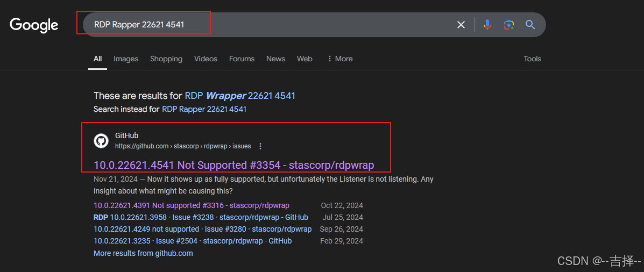Open the Forums tab
Viewport: 644px width, 272px height.
pyautogui.click(x=242, y=59)
